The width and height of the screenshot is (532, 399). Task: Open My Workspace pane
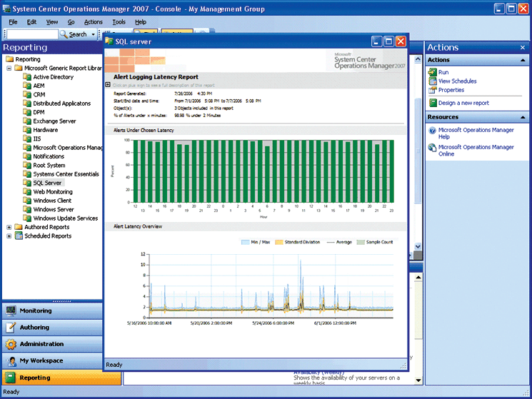[52, 360]
